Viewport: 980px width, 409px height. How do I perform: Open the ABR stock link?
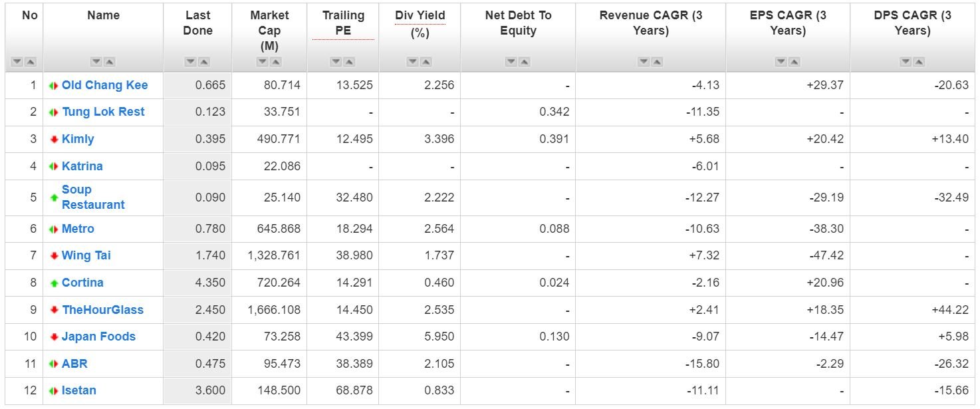pyautogui.click(x=74, y=364)
